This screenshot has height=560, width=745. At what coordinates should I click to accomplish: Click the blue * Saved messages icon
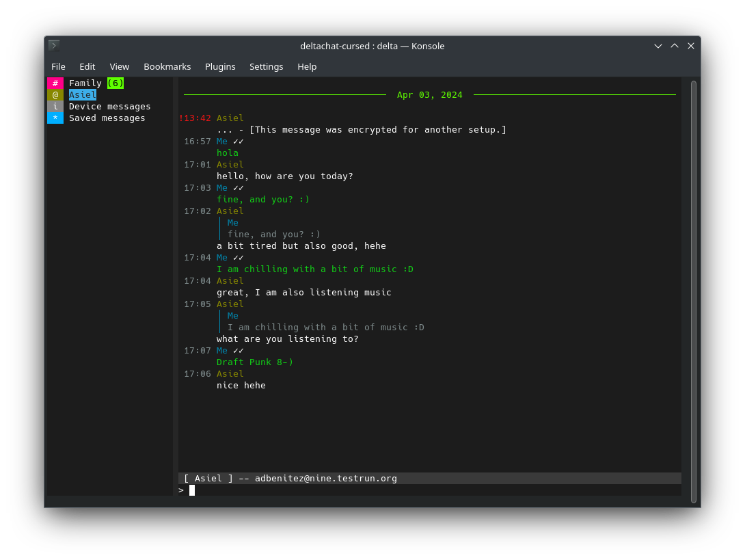[55, 118]
